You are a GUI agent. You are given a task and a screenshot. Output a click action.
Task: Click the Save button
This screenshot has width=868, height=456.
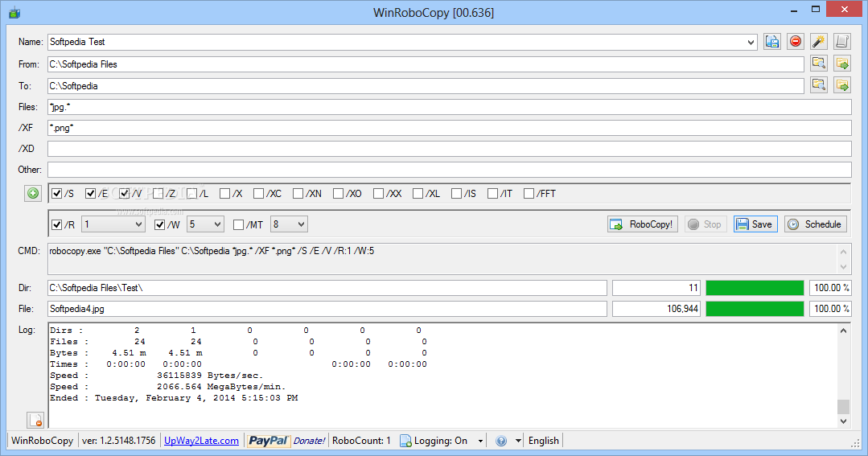[x=755, y=224]
